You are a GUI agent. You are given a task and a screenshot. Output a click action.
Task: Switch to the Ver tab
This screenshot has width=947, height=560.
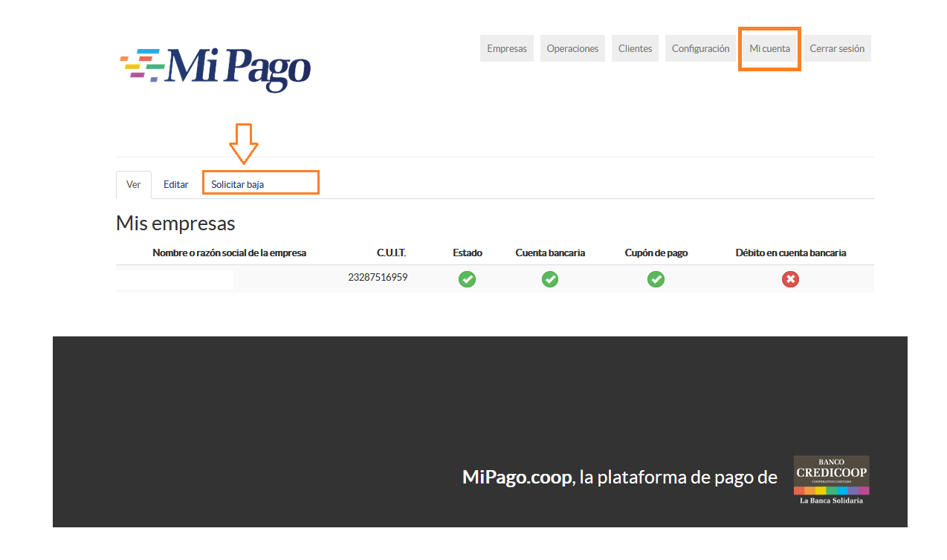(x=134, y=185)
